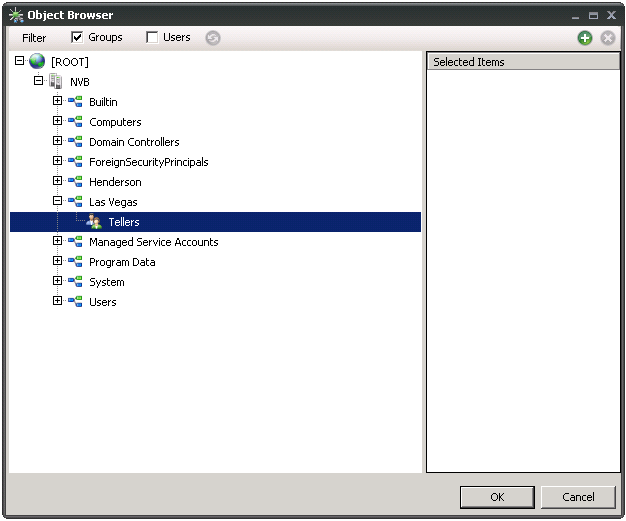
Task: Expand the ForeignSecurityPrincipals node
Action: click(x=57, y=160)
